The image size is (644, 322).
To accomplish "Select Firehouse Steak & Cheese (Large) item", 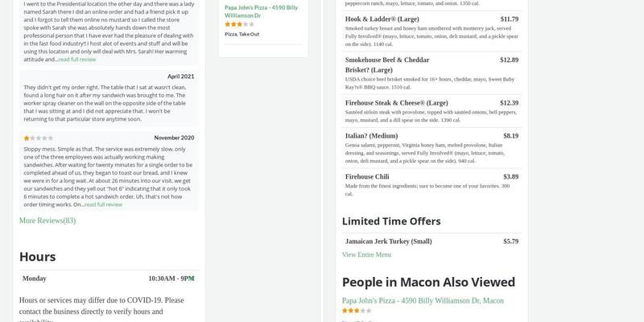I will tap(396, 103).
